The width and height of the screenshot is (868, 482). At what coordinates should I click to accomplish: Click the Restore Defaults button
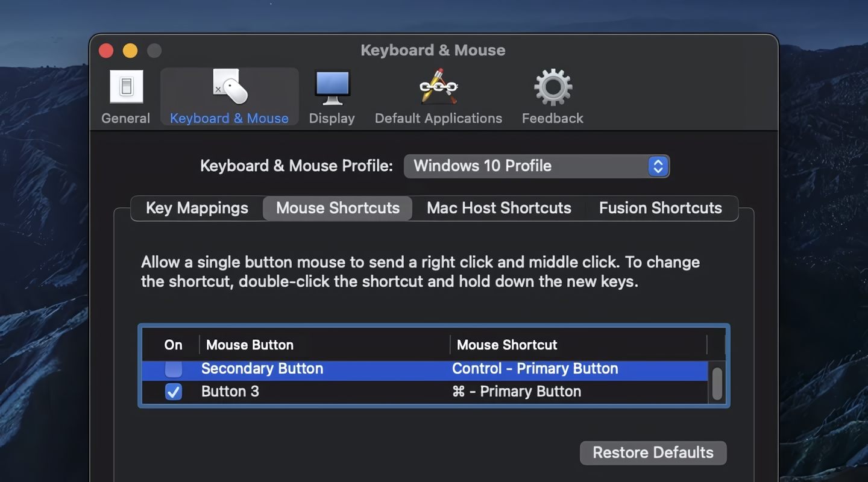tap(653, 453)
